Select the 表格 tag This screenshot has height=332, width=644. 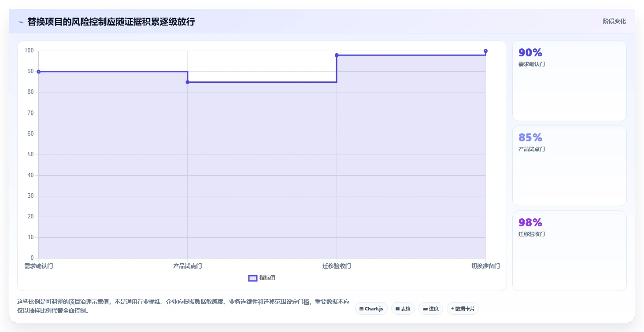coord(403,309)
